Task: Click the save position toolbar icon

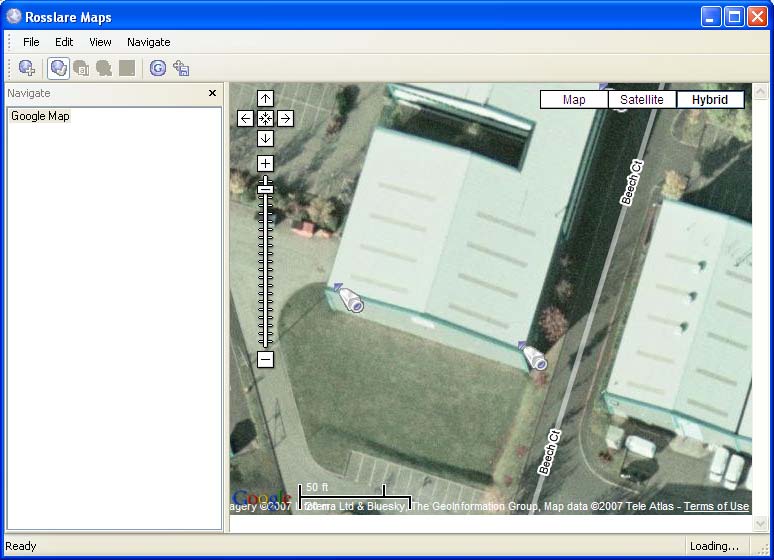Action: coord(182,68)
